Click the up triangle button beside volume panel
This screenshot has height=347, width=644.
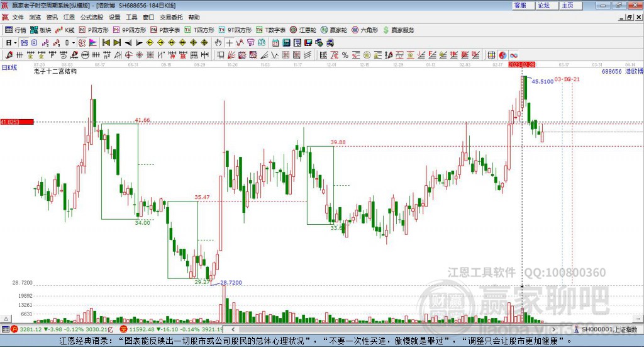tap(6, 319)
